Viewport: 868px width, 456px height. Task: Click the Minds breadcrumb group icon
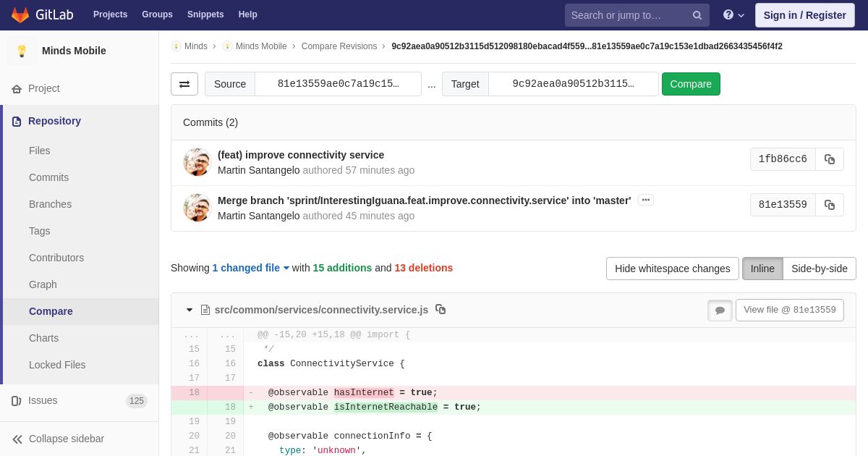(176, 46)
